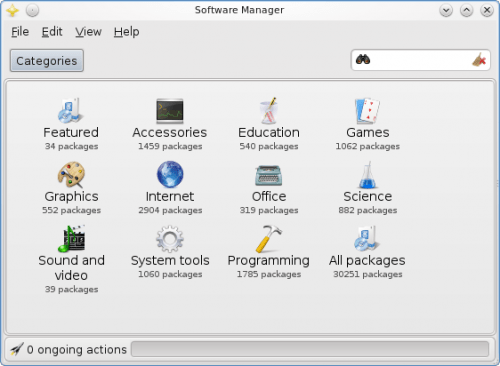The image size is (500, 366).
Task: Maximize the Software Manager window
Action: coord(466,11)
